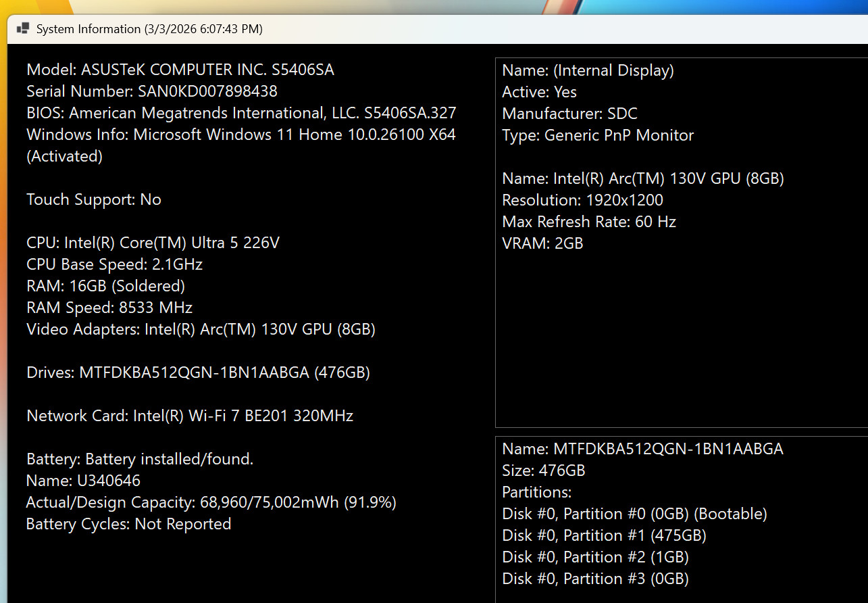Click the (Activated) text
The width and height of the screenshot is (868, 603).
pos(65,156)
